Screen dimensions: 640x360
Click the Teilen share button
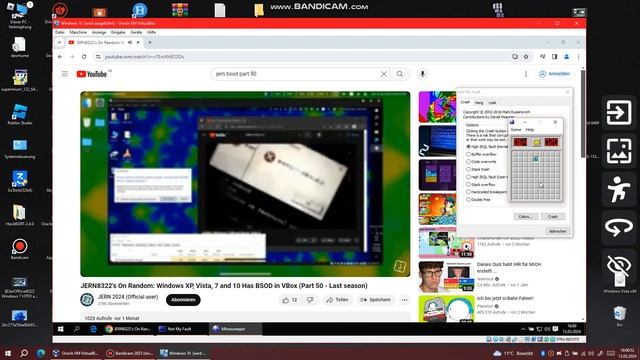tap(337, 300)
